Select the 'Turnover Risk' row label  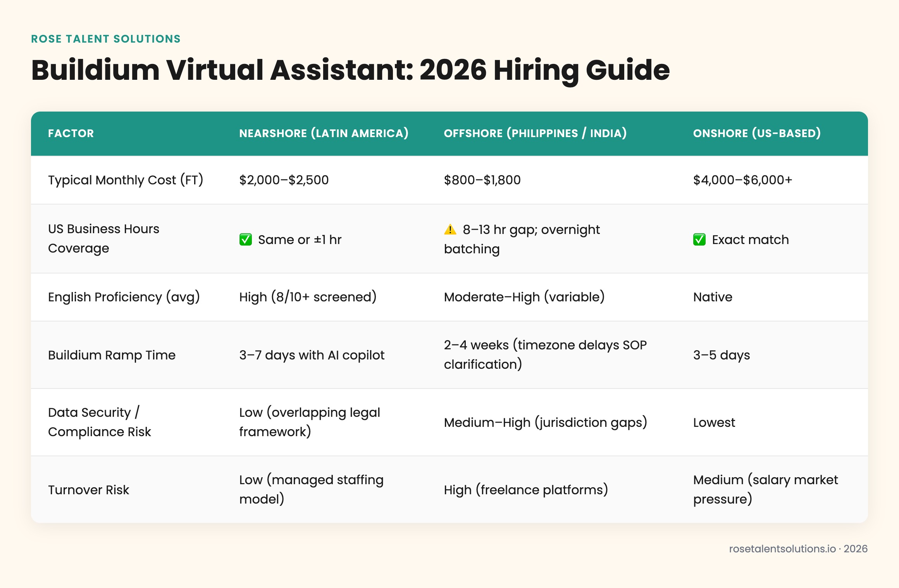coord(89,490)
